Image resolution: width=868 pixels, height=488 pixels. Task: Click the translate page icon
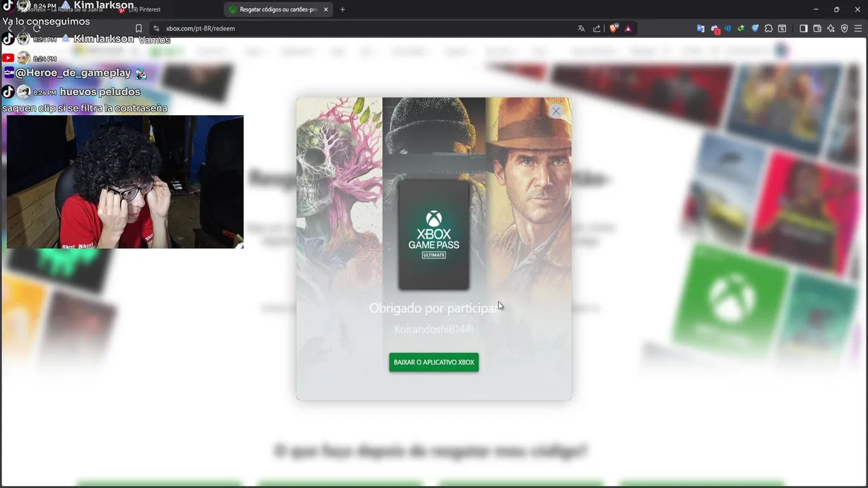[x=581, y=28]
